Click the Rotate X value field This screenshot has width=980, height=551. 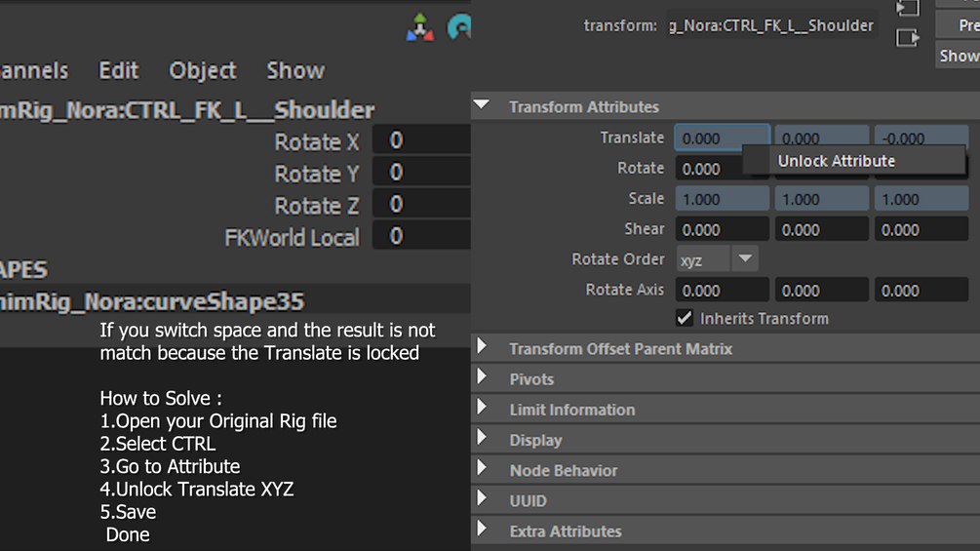421,140
